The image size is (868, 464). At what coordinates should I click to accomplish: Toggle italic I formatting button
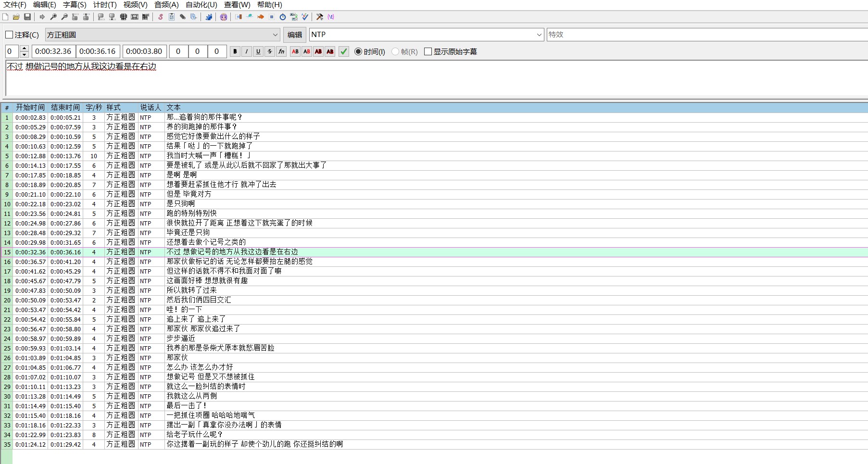click(x=247, y=51)
